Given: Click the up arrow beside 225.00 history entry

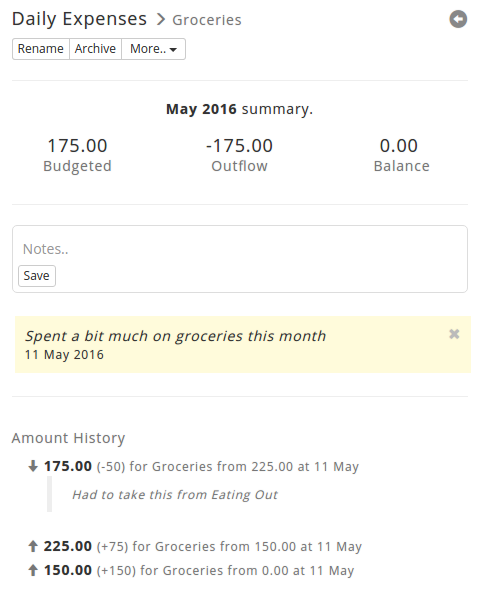Looking at the screenshot, I should coord(33,546).
